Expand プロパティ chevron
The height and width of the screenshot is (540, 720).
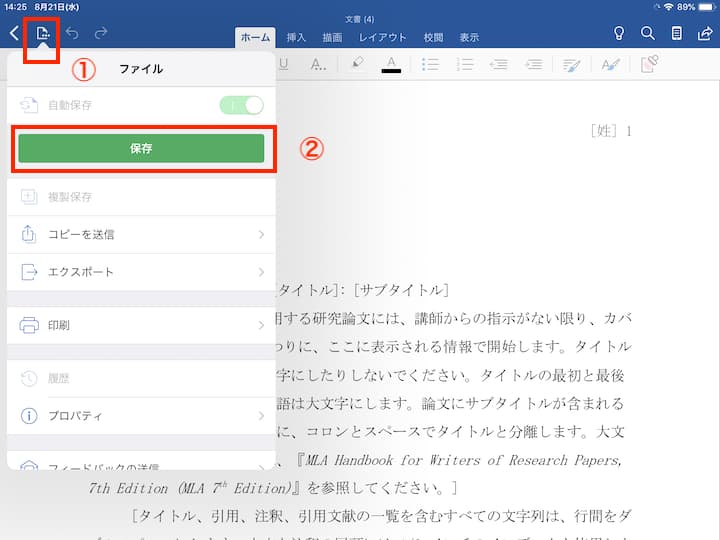(261, 416)
